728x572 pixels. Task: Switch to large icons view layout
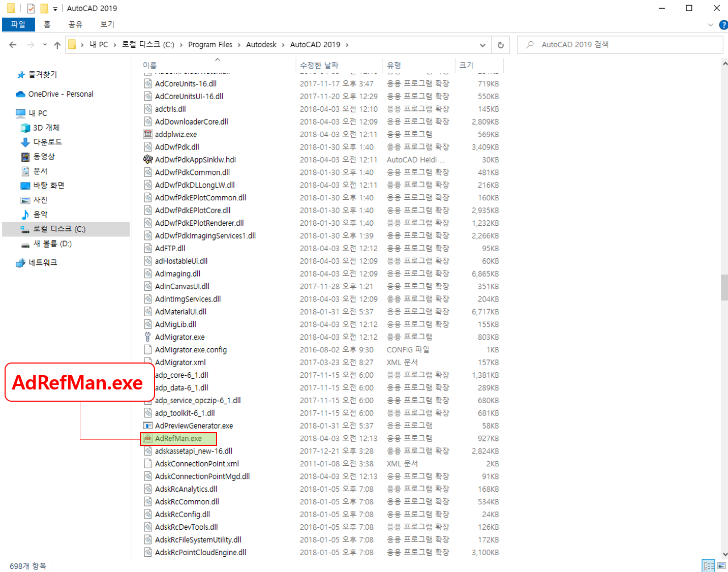tap(721, 565)
